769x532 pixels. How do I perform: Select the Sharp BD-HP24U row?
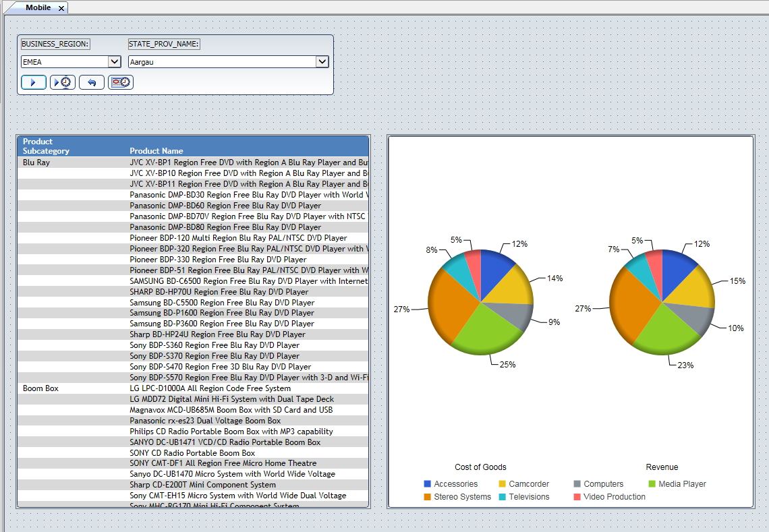click(x=193, y=334)
